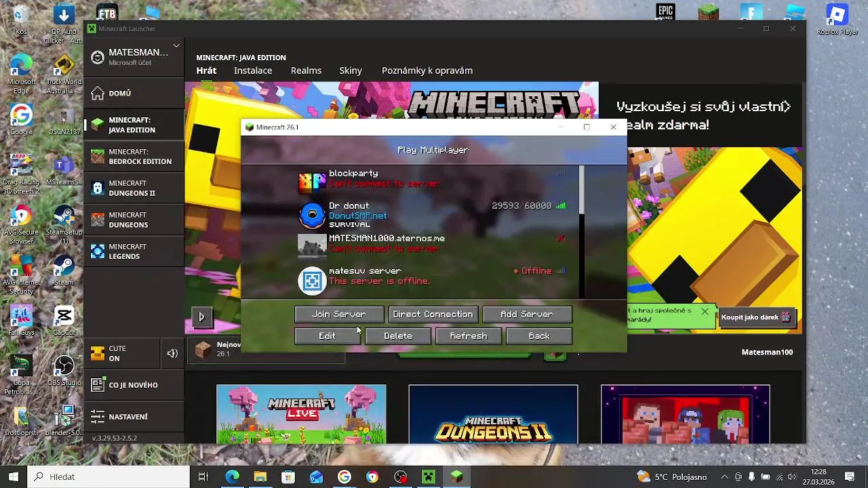Click the banner play arrow button
Viewport: 868px width, 488px height.
[x=201, y=317]
